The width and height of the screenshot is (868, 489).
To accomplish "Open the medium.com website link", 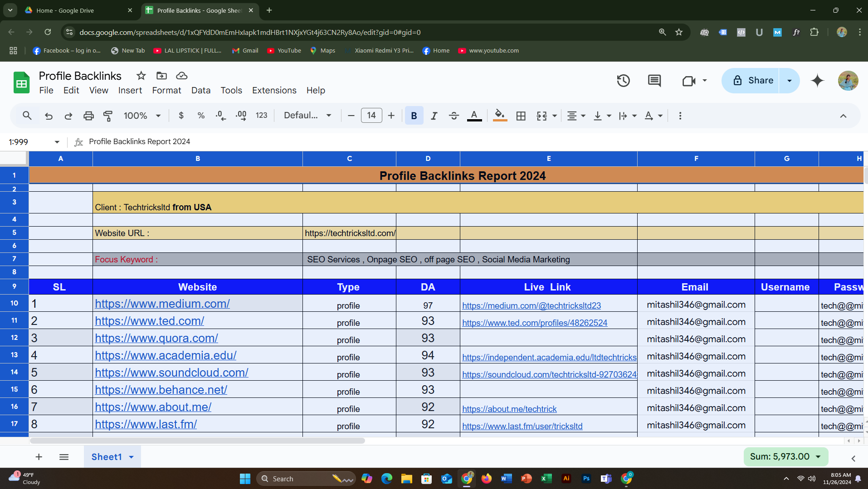I will point(162,304).
